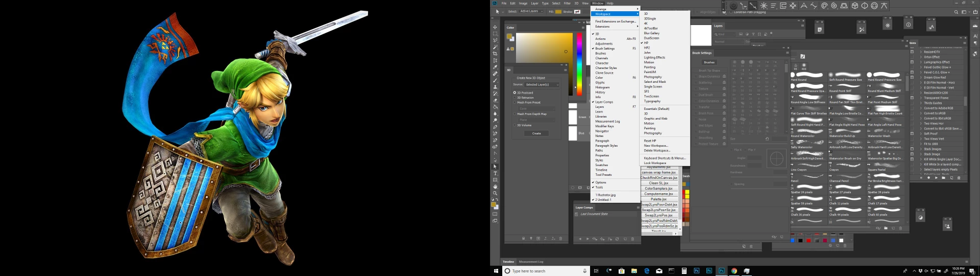The image size is (980, 276).
Task: Click the Fill color swatch in options bar
Action: [558, 12]
